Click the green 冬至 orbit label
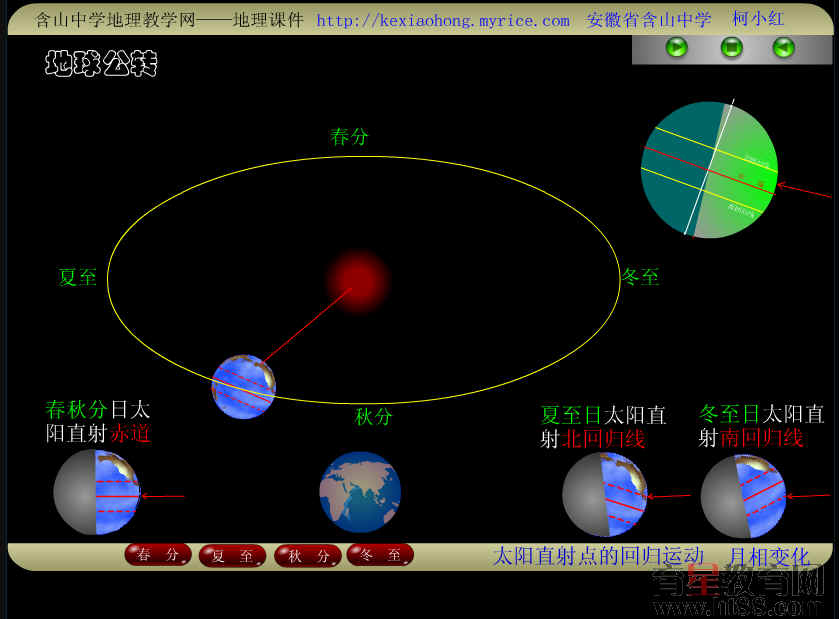The width and height of the screenshot is (839, 619). click(641, 277)
